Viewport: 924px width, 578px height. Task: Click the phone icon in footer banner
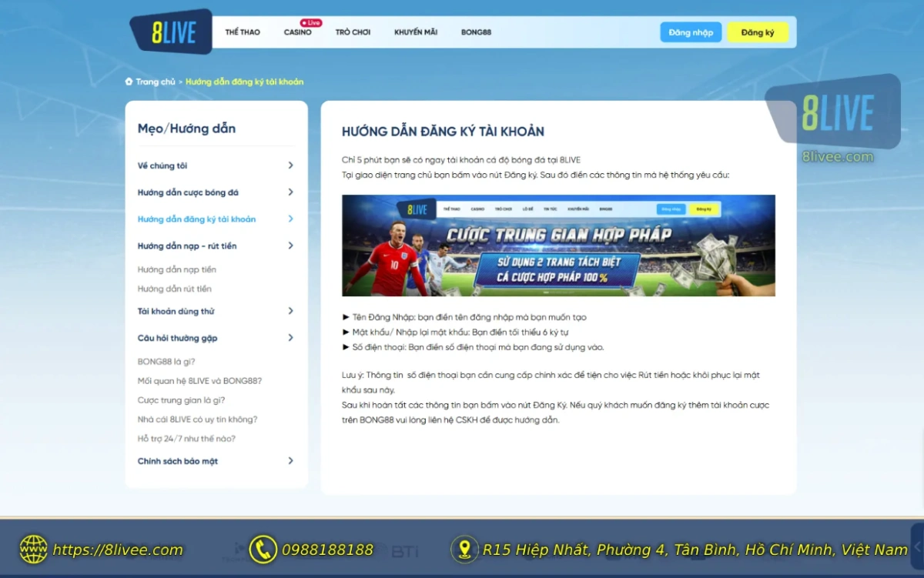[263, 550]
